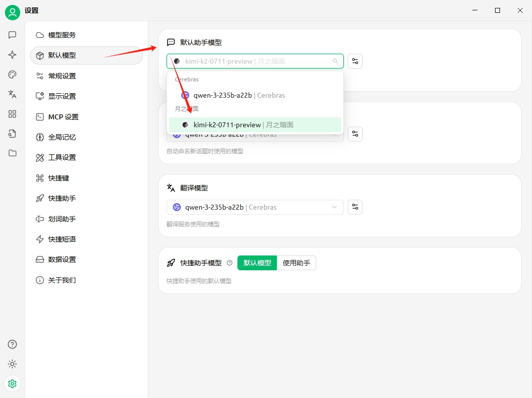Maximize the settings window
532x398 pixels.
(498, 10)
